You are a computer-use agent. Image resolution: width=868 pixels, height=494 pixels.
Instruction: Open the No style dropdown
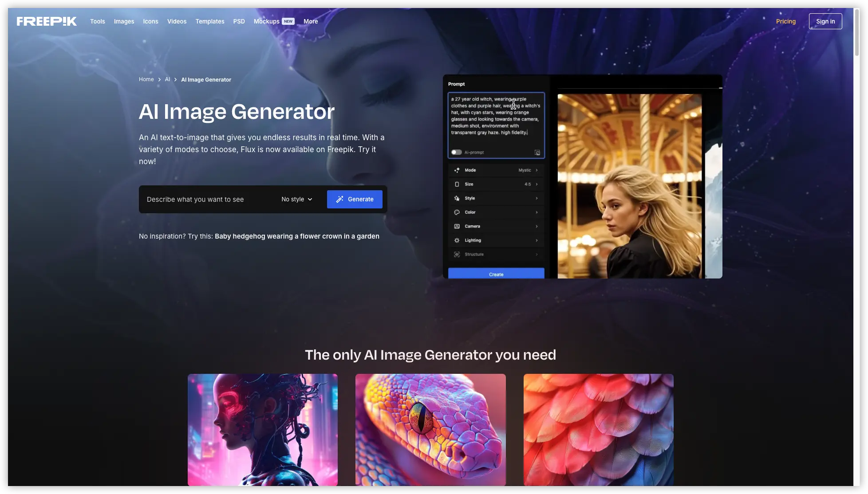coord(296,199)
